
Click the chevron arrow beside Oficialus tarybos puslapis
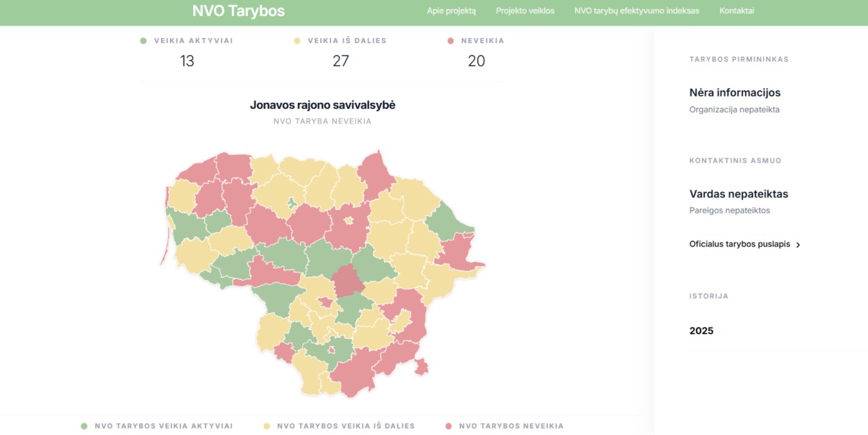[798, 245]
